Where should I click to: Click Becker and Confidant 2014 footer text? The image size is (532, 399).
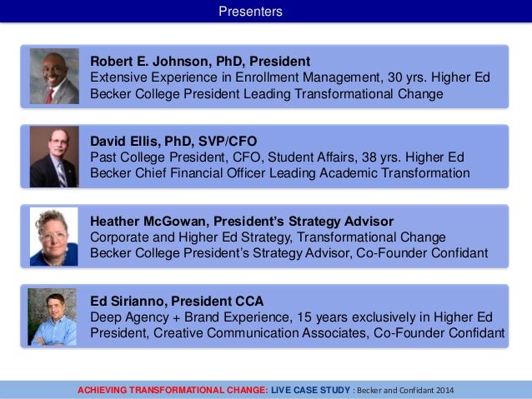(x=405, y=391)
